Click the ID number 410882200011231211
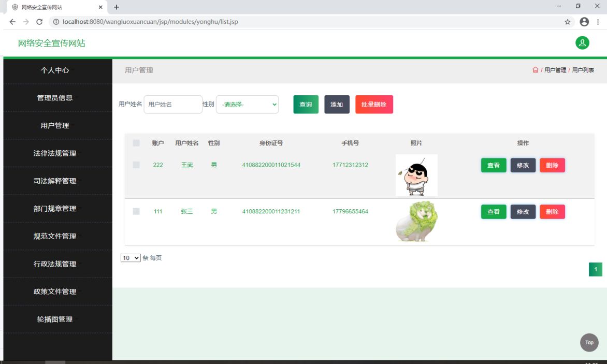 [x=271, y=211]
